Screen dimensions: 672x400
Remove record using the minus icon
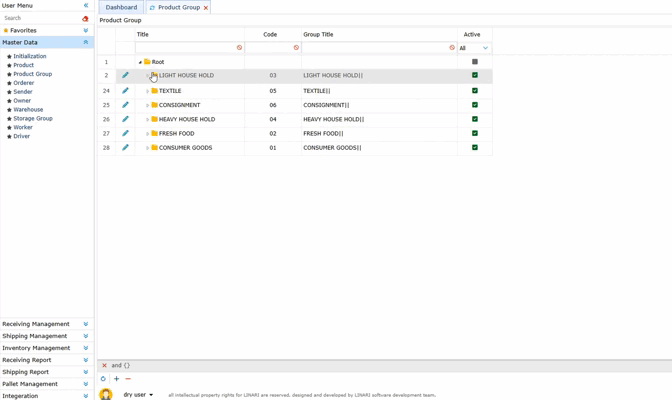128,379
